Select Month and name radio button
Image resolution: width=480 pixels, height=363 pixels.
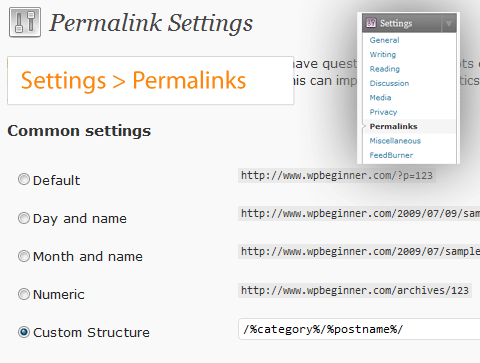(x=24, y=256)
